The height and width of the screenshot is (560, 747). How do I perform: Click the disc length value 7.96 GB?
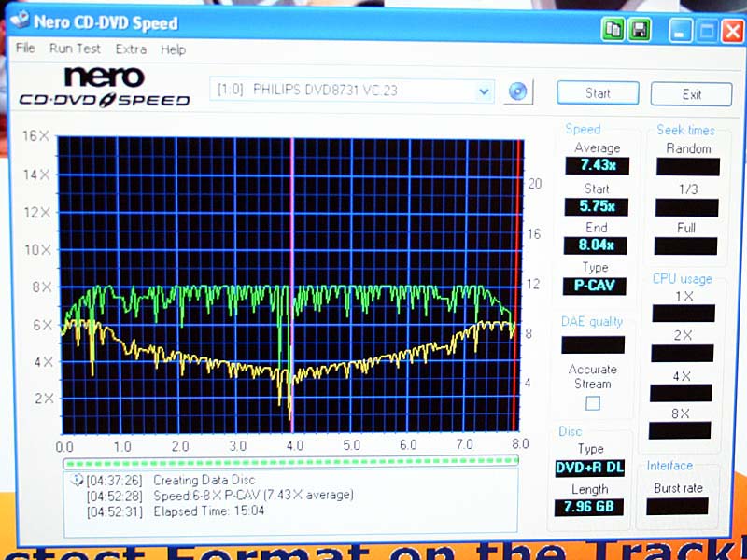click(x=589, y=506)
